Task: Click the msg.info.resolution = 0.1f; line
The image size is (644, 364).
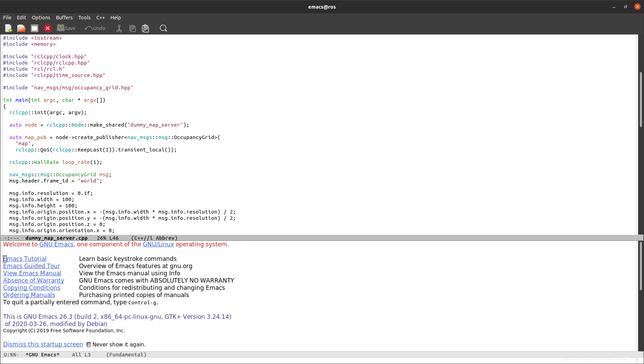Action: pos(51,193)
